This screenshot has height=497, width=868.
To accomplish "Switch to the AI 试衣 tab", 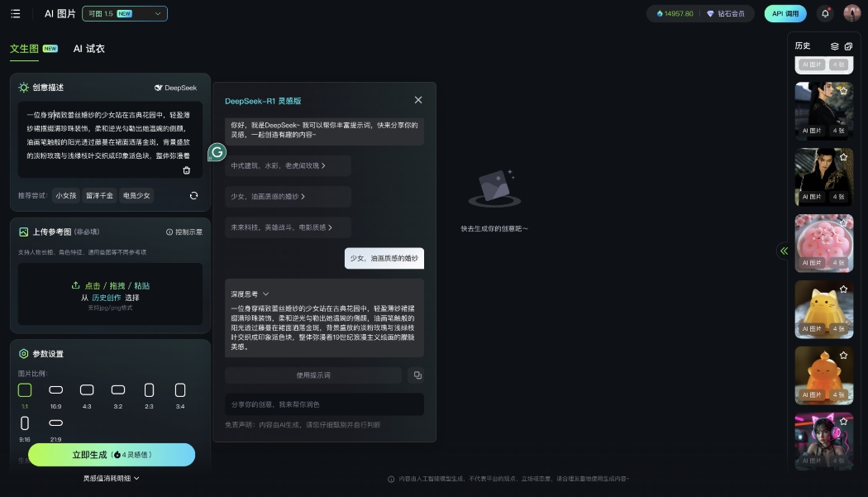I will [x=88, y=49].
